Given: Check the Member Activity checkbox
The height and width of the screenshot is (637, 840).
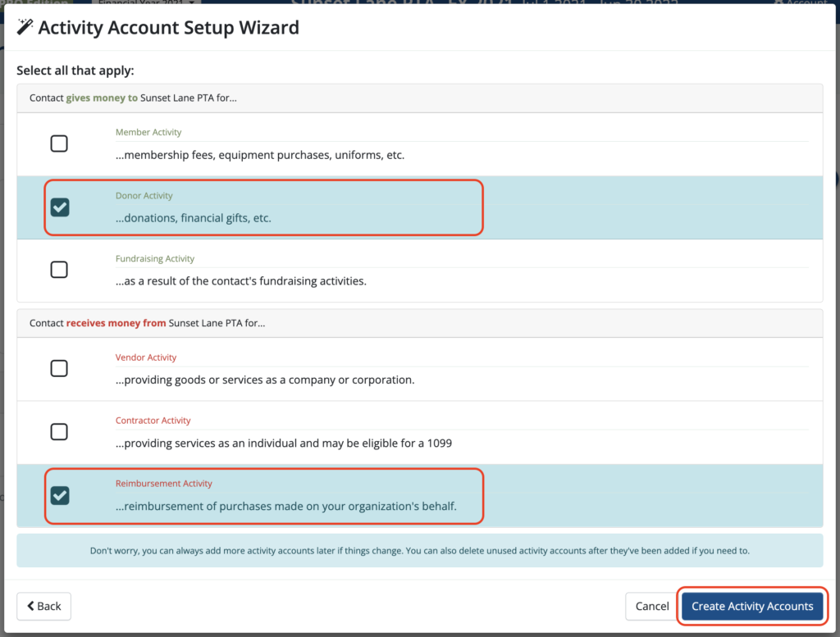Looking at the screenshot, I should point(59,143).
